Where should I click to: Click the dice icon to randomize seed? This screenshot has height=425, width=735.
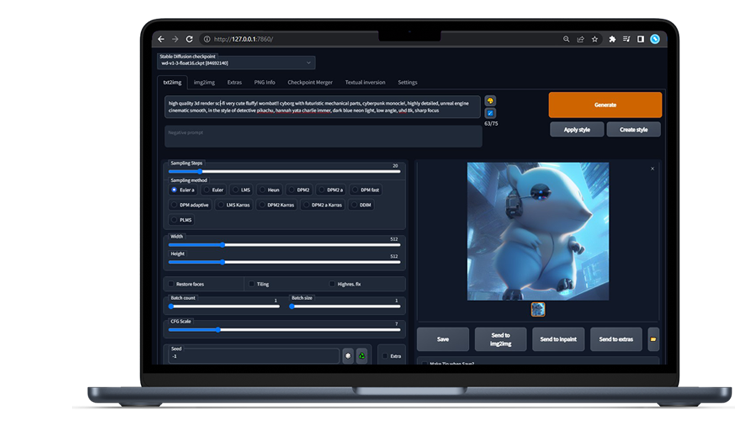[x=348, y=355]
